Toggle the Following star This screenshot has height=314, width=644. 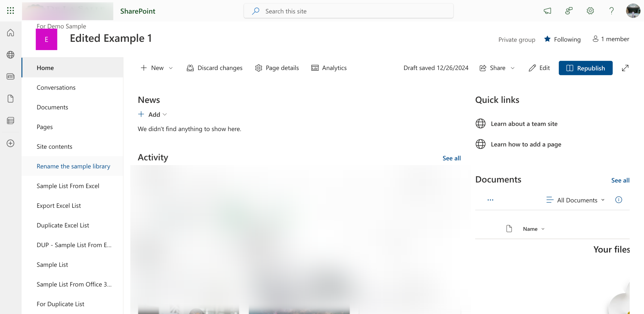[547, 39]
